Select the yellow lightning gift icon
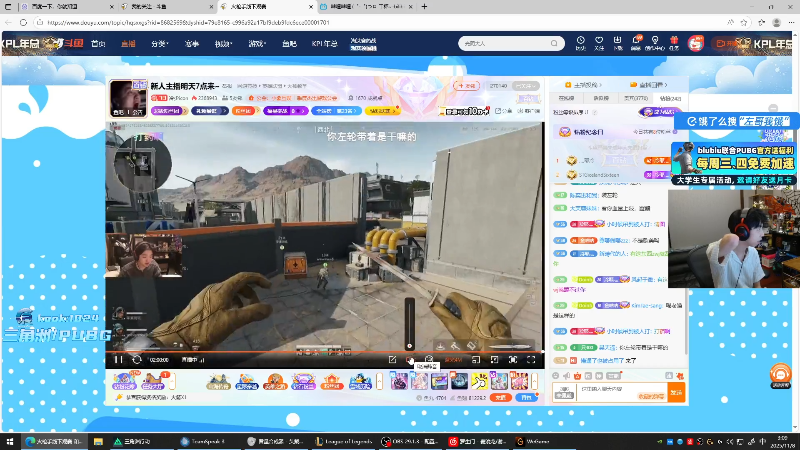 479,381
